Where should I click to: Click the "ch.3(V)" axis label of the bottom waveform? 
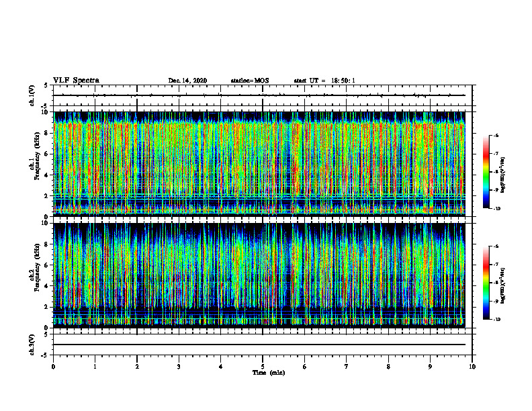coord(32,345)
